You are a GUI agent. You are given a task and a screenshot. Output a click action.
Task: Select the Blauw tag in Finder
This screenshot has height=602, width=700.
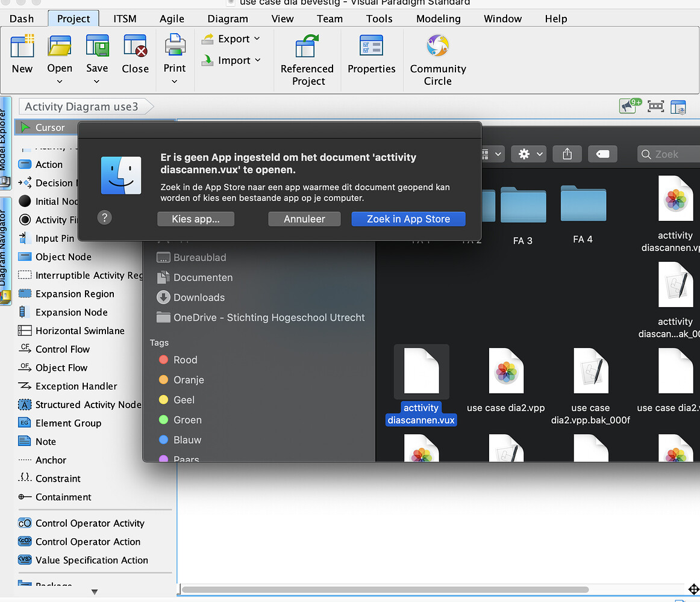(180, 440)
